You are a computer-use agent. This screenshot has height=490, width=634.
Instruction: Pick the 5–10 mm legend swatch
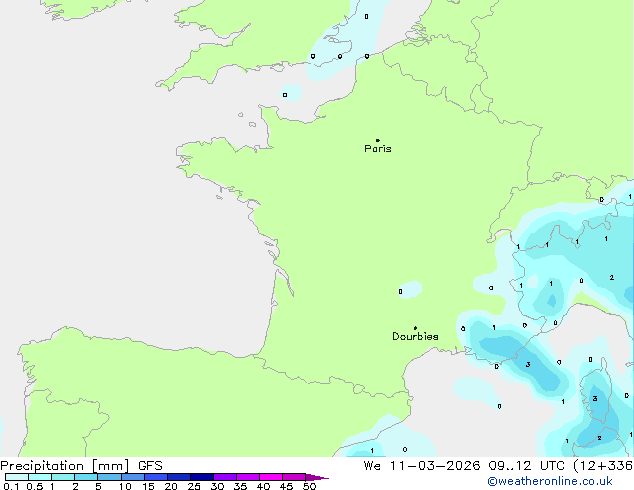(x=109, y=477)
